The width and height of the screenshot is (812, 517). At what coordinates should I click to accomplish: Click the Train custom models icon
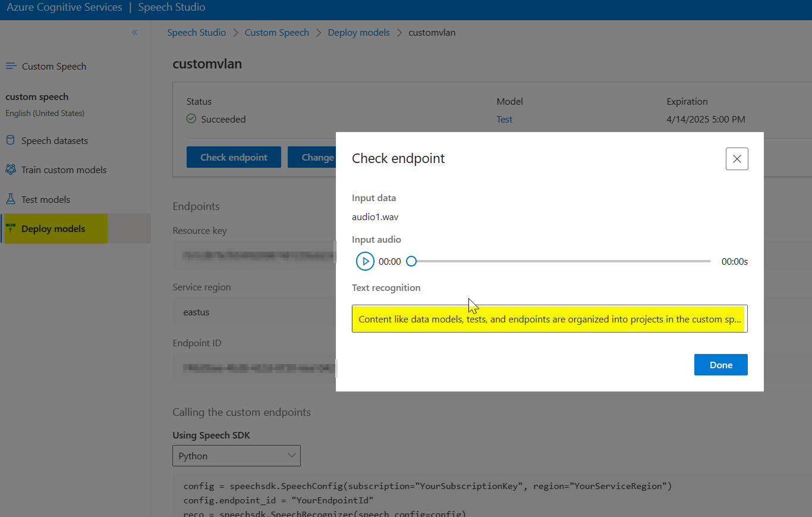(10, 170)
